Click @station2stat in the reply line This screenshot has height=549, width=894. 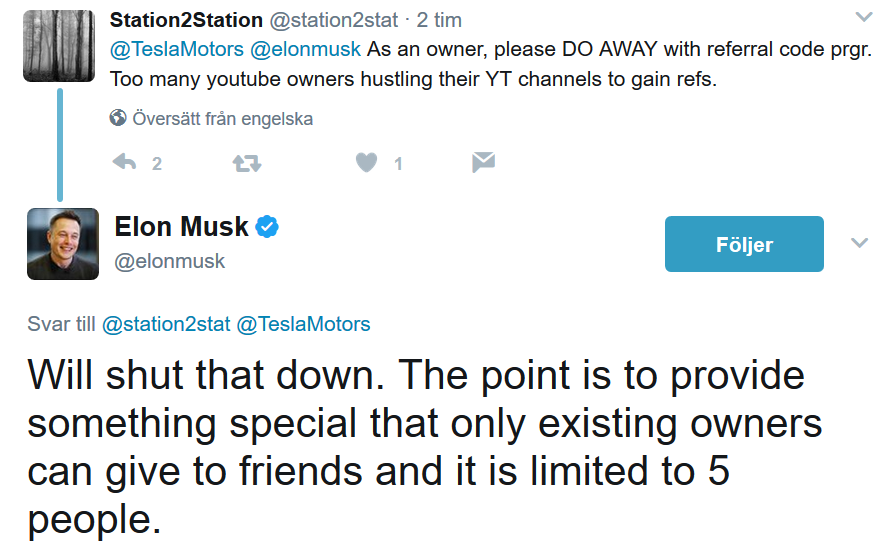tap(165, 324)
